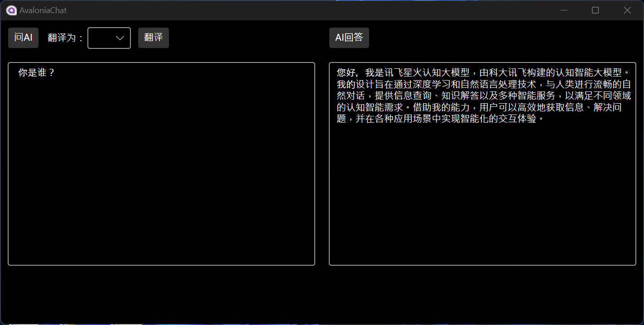The image size is (644, 325).
Task: Click the AvaloniaChat app icon
Action: pos(11,10)
